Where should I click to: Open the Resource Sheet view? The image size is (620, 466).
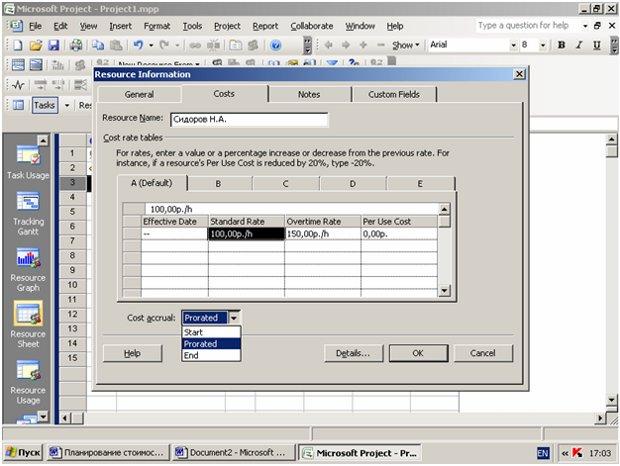28,325
